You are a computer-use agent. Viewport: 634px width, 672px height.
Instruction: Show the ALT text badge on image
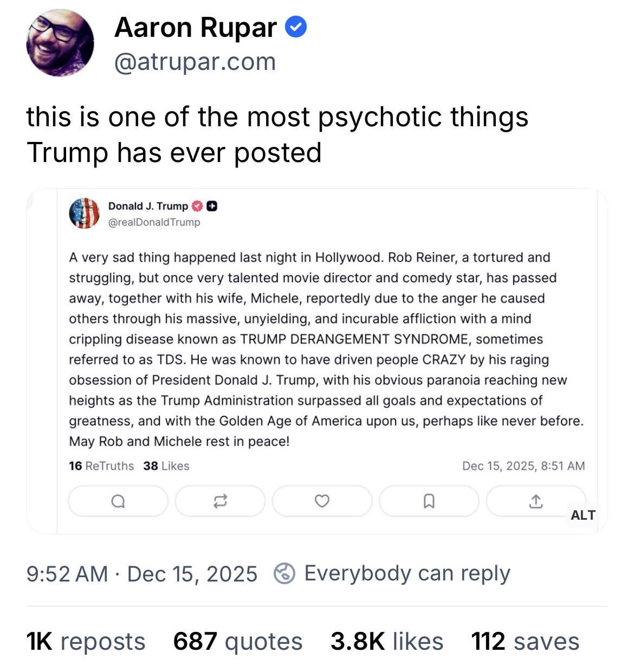pyautogui.click(x=583, y=515)
